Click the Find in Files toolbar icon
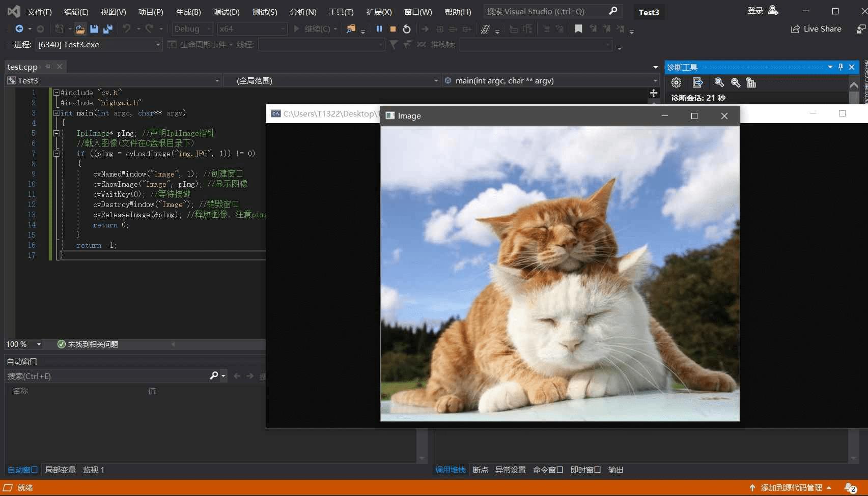The width and height of the screenshot is (868, 496). point(351,29)
